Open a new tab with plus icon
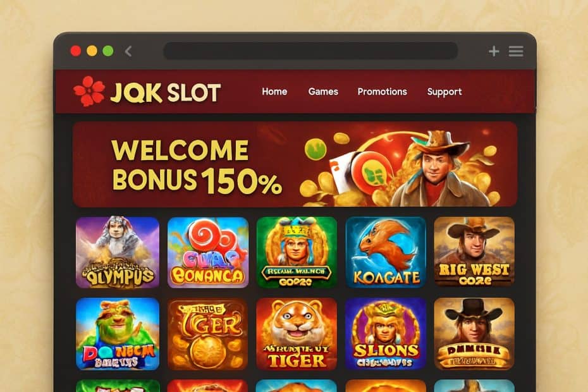This screenshot has height=392, width=588. (494, 51)
